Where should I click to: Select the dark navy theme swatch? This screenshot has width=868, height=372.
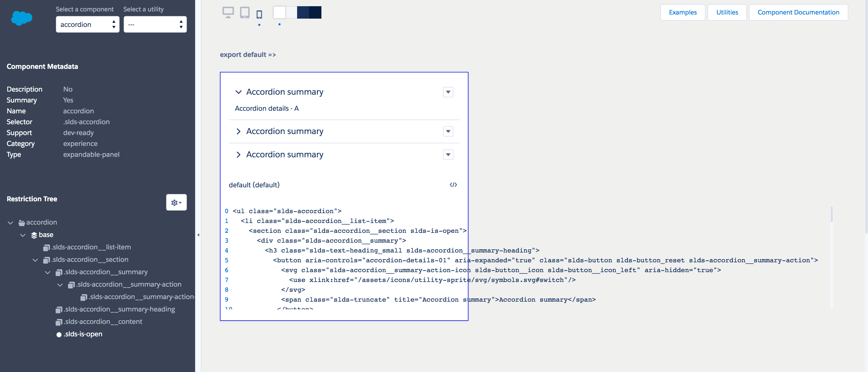click(x=315, y=12)
